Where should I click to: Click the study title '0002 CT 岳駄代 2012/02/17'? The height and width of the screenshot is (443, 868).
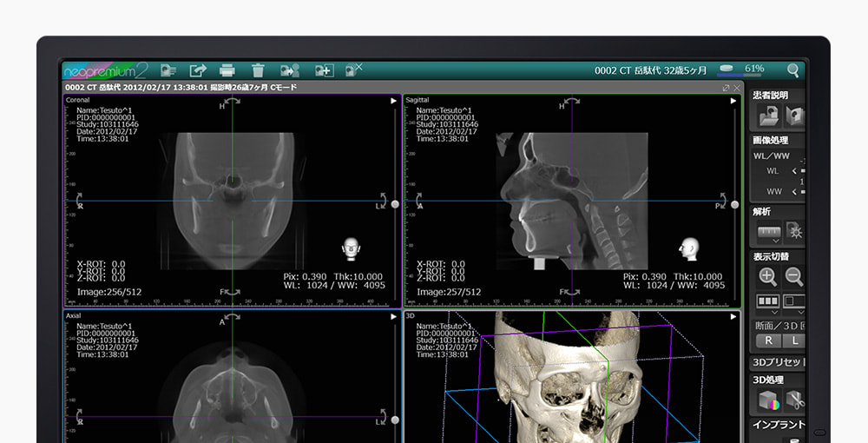pyautogui.click(x=120, y=88)
